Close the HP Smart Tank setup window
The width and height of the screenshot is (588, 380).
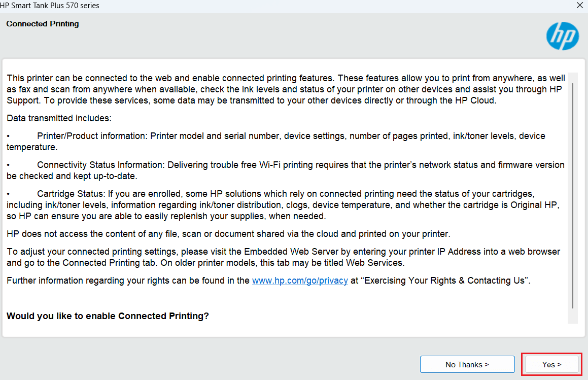pyautogui.click(x=579, y=6)
